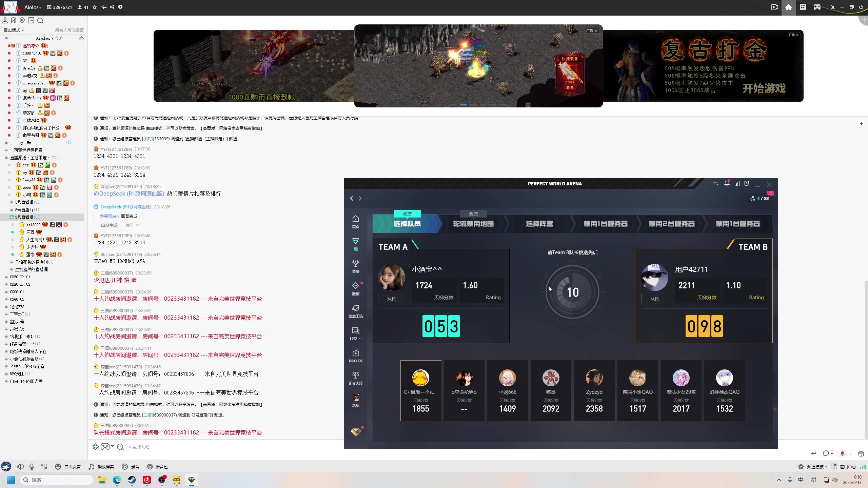The image size is (868, 488).
Task: Click the 小刘 admin name link
Action: click(x=147, y=139)
